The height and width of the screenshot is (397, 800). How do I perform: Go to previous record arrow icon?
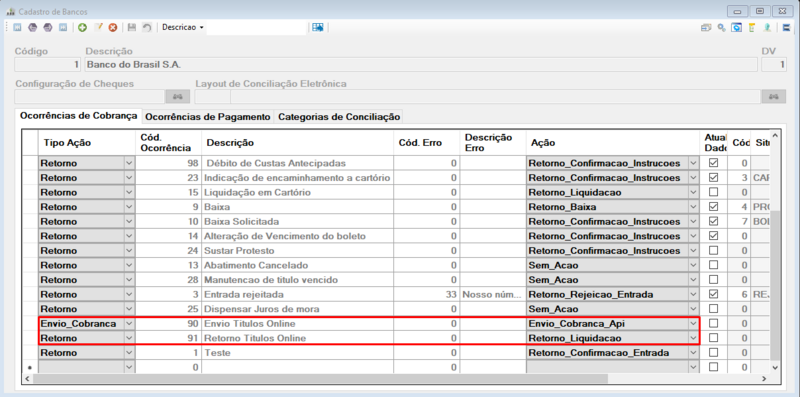pos(32,27)
